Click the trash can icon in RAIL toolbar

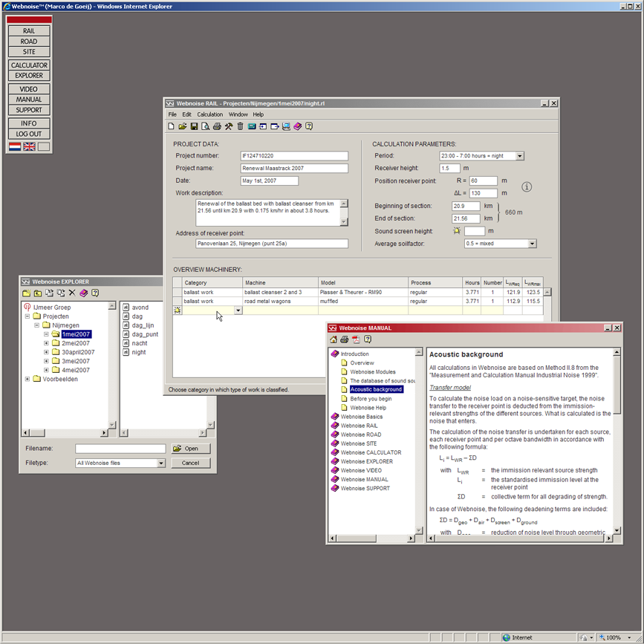tap(240, 126)
